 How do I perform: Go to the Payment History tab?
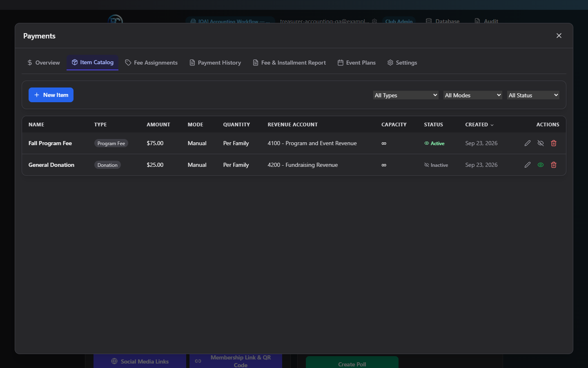coord(215,63)
